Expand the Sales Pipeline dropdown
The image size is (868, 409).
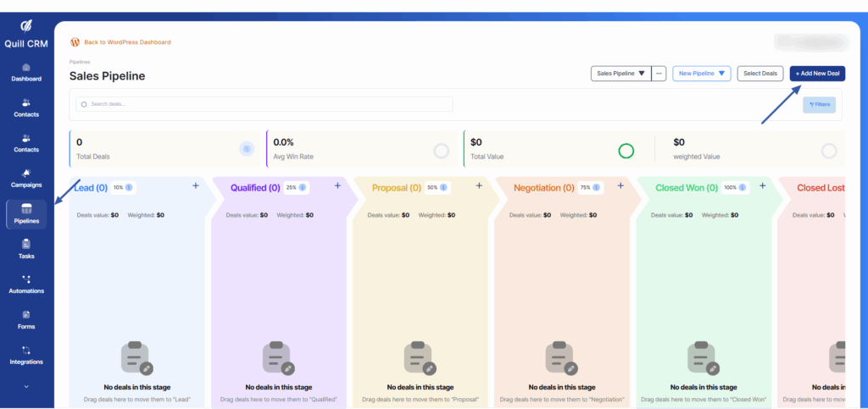coord(620,74)
